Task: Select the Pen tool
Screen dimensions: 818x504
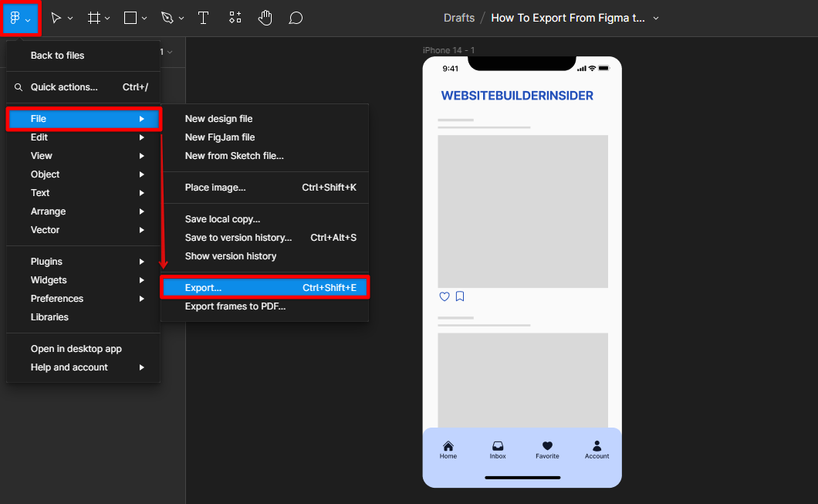Action: click(167, 18)
